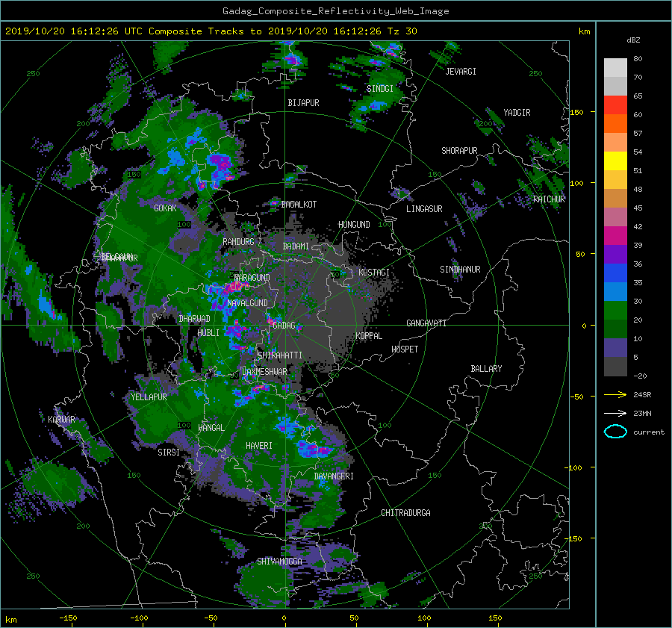The image size is (672, 628).
Task: Click the LINGASUR city label
Action: (x=424, y=209)
